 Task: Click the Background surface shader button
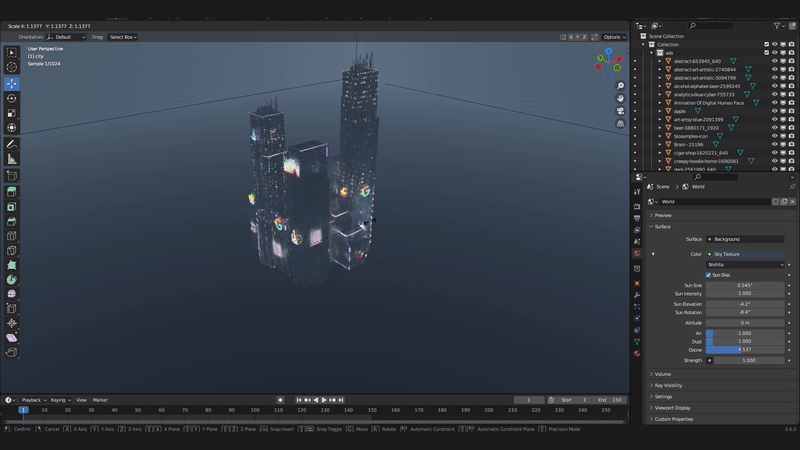tap(745, 239)
